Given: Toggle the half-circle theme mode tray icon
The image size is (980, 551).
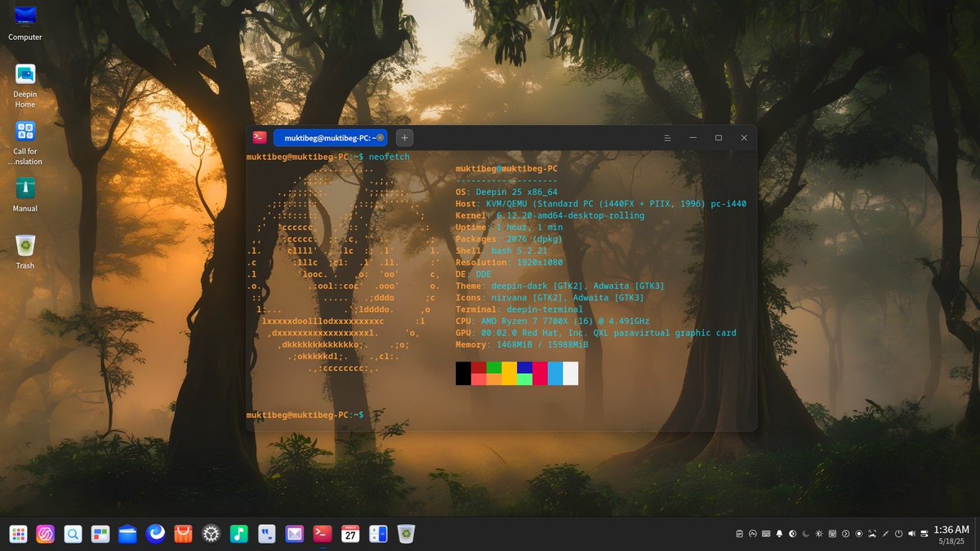Looking at the screenshot, I should (792, 534).
